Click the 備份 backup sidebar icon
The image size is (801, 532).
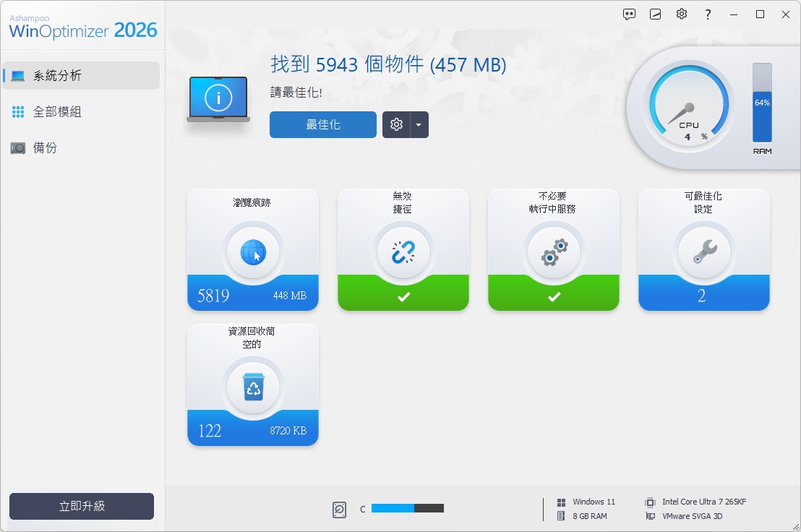pyautogui.click(x=18, y=148)
